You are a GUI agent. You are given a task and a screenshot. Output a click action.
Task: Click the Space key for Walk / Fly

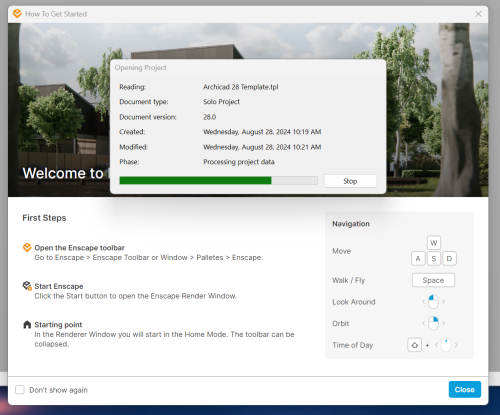pyautogui.click(x=433, y=280)
